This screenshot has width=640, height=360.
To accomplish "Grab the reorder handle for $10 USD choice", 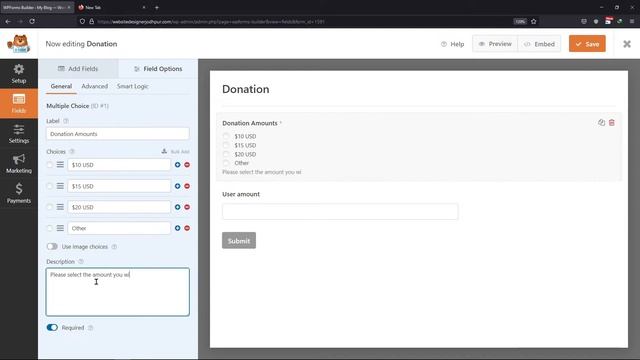I will point(60,164).
